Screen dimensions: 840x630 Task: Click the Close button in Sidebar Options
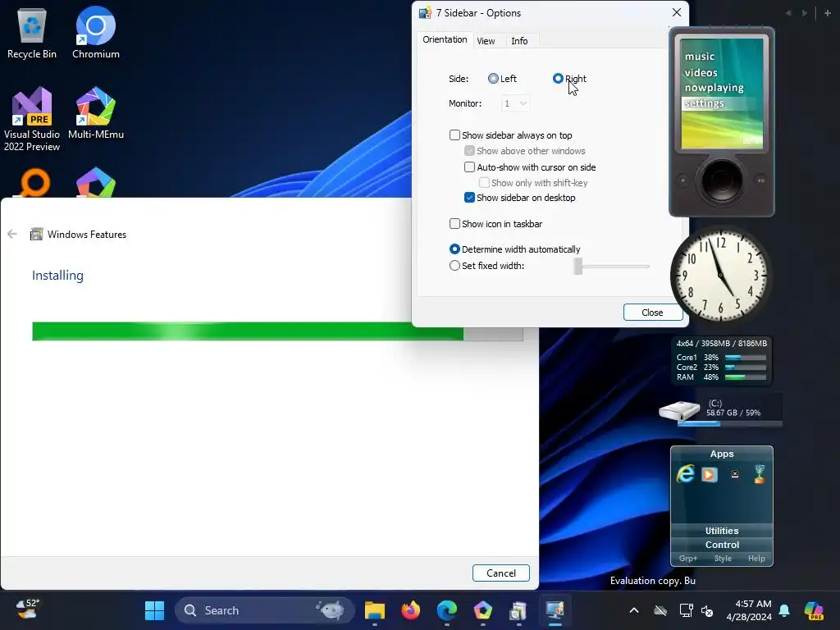(x=652, y=313)
